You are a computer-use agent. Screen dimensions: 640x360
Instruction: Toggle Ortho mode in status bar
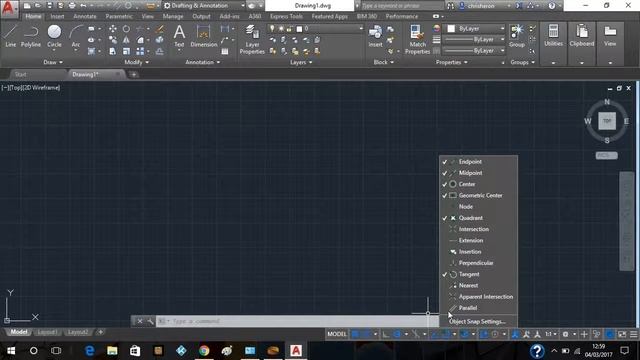coord(386,334)
